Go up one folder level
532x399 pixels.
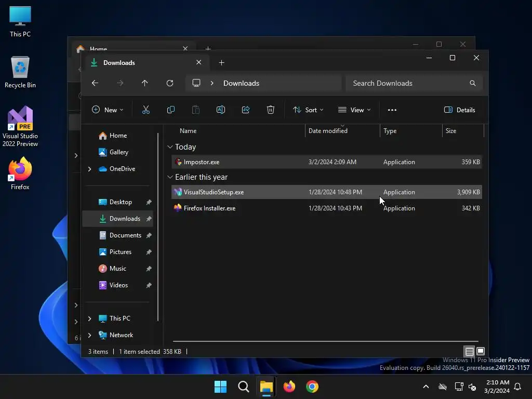click(x=145, y=83)
